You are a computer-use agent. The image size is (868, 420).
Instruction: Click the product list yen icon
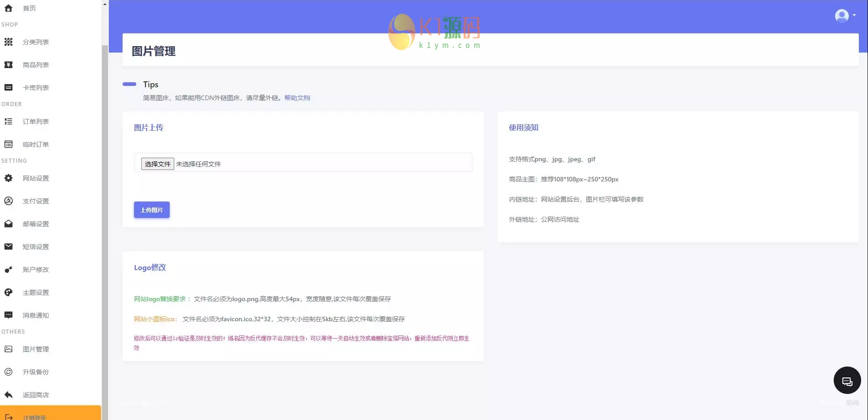click(8, 65)
